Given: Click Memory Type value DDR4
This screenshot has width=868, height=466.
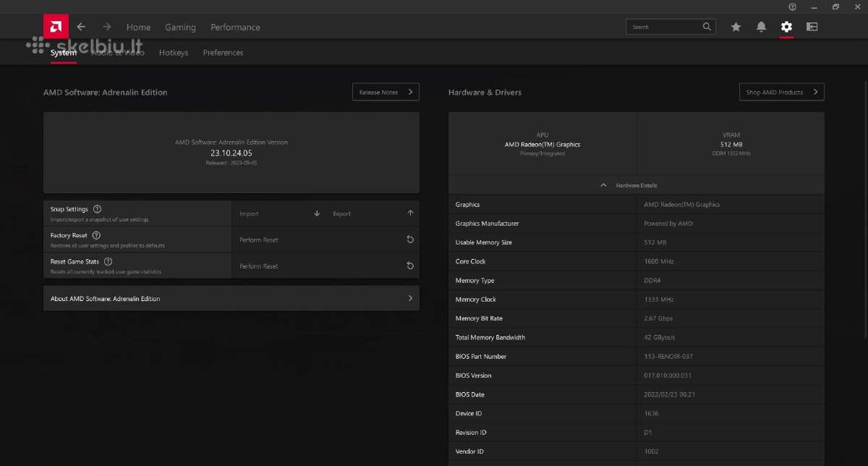Looking at the screenshot, I should (652, 280).
